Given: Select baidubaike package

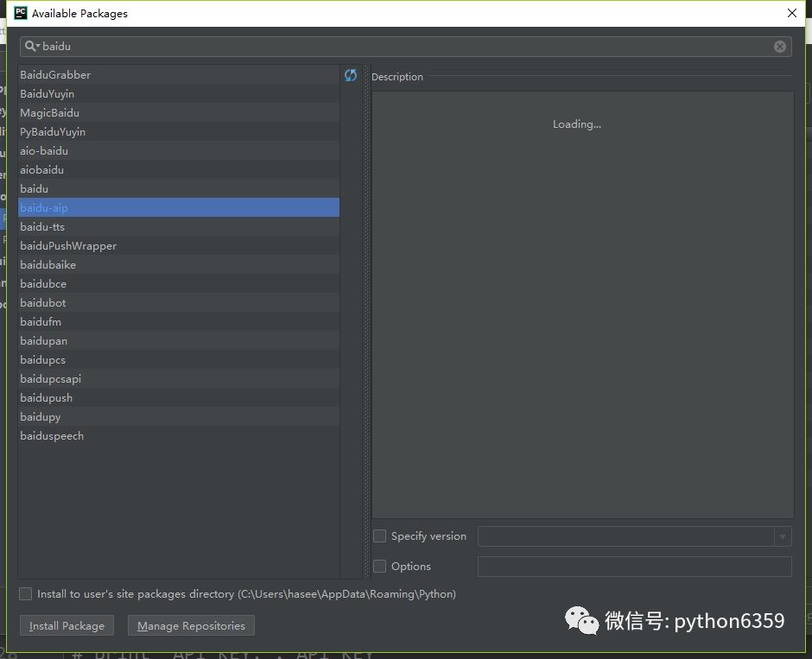Looking at the screenshot, I should click(x=179, y=264).
